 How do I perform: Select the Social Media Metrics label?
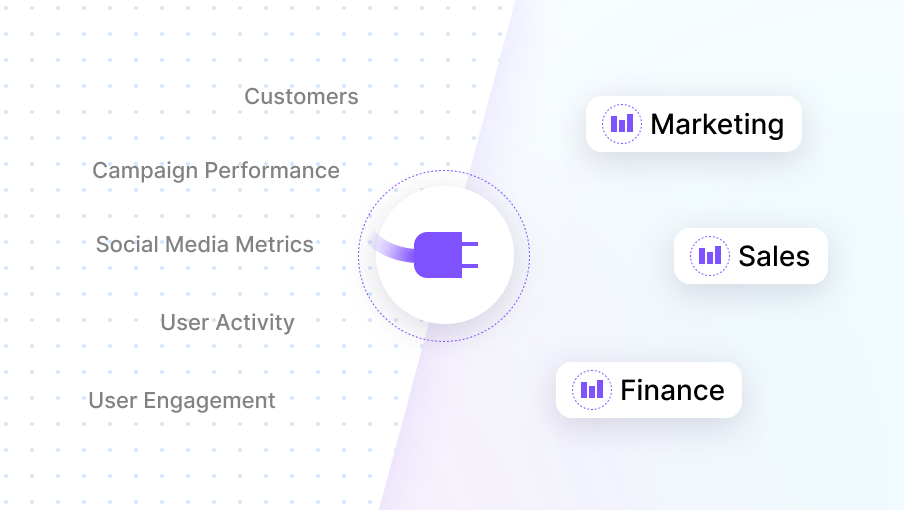(205, 244)
